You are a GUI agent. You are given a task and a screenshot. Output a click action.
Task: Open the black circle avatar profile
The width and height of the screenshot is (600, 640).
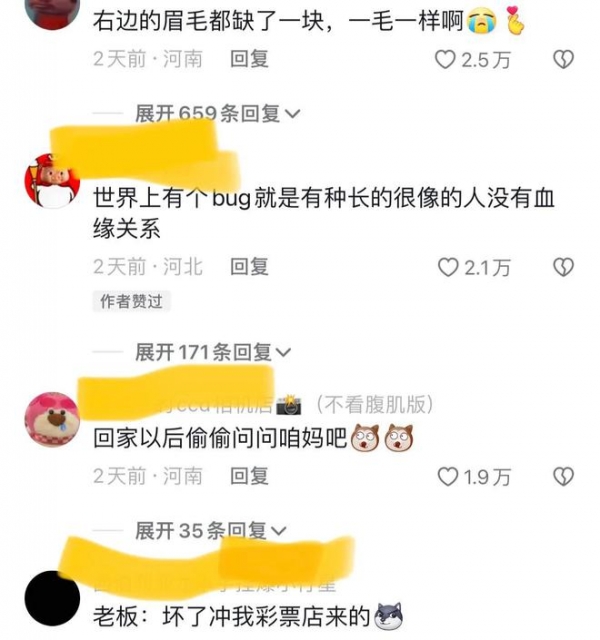(52, 598)
